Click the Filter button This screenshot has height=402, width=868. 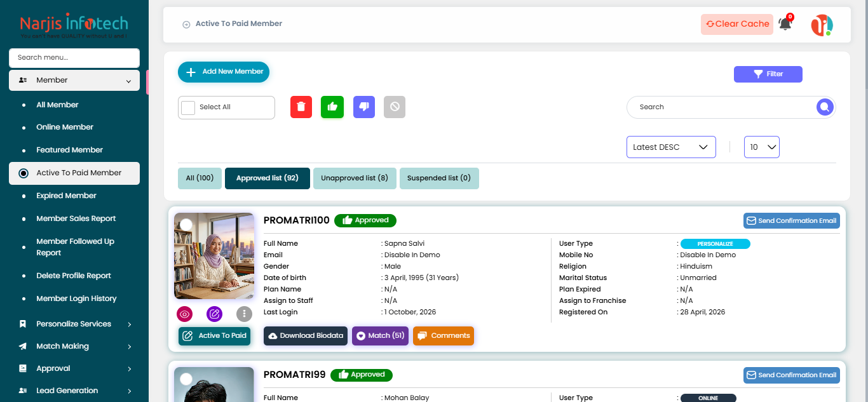768,74
